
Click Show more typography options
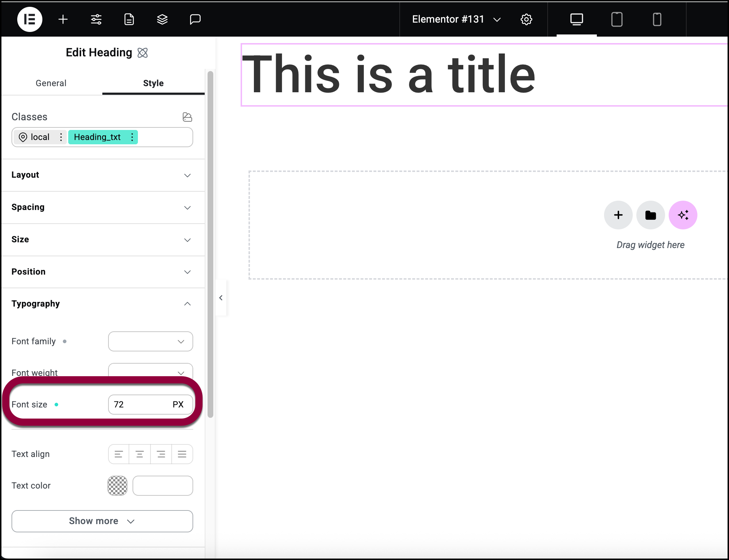click(x=102, y=521)
